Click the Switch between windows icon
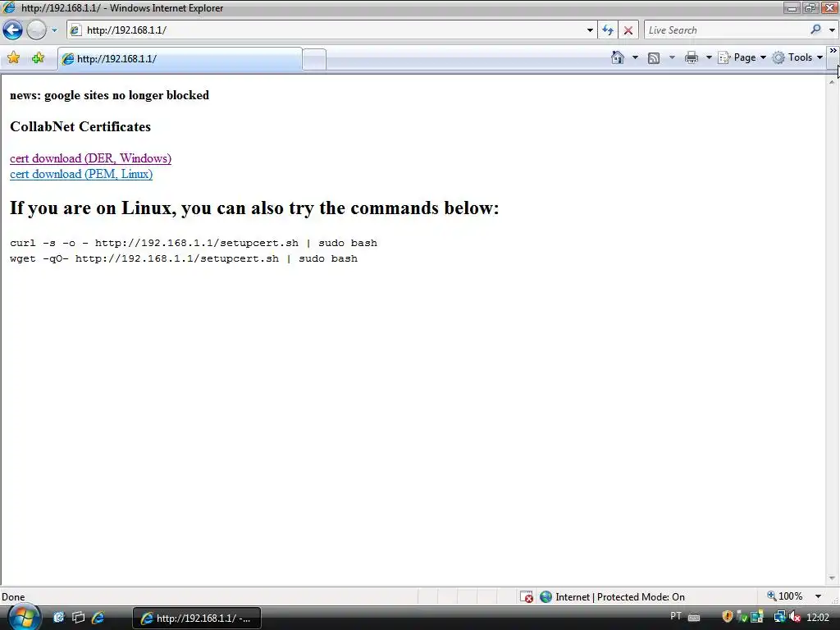Image resolution: width=840 pixels, height=630 pixels. coord(78,618)
